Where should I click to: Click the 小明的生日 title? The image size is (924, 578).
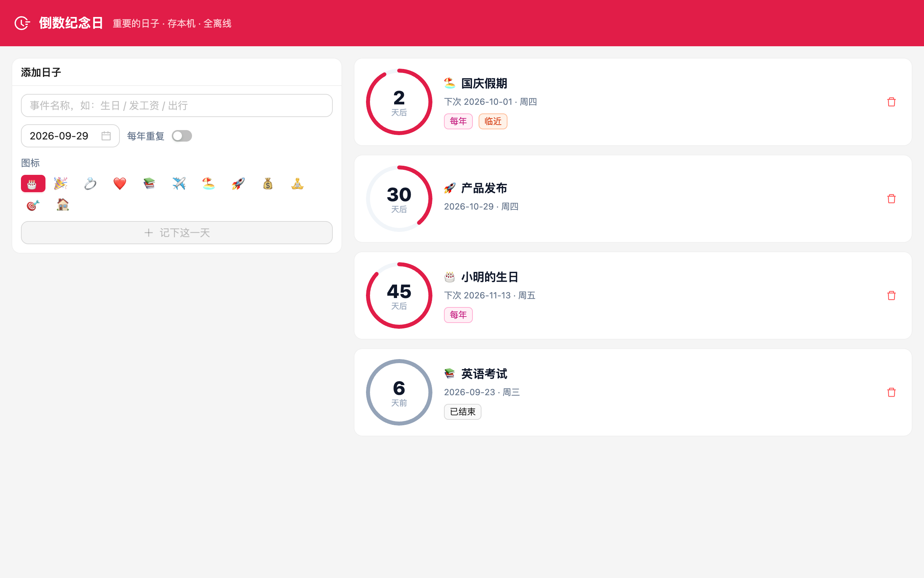(x=489, y=277)
